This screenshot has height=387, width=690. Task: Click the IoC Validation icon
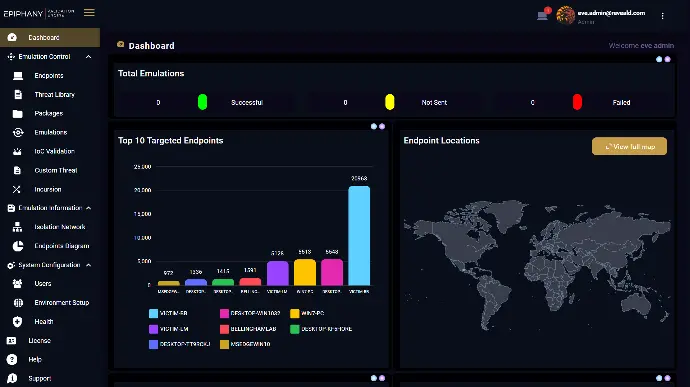click(x=17, y=151)
